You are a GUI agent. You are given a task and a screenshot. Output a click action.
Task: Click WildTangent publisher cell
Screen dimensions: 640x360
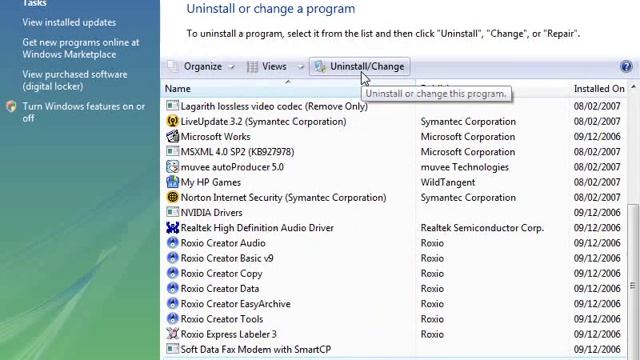click(448, 182)
